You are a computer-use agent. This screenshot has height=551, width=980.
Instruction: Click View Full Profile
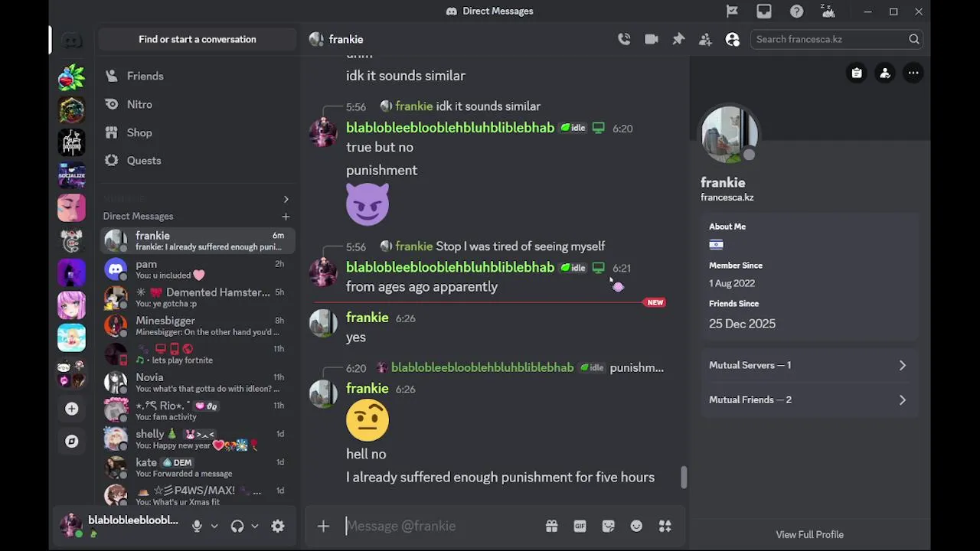(809, 534)
